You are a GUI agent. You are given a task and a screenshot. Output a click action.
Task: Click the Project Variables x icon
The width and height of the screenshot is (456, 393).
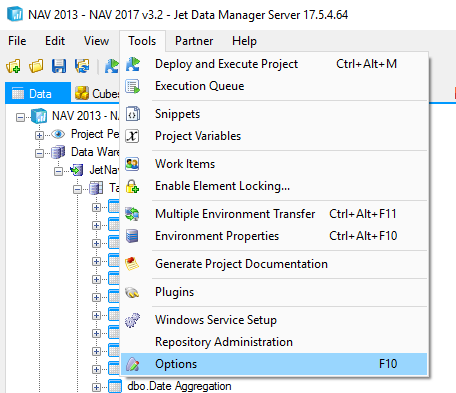click(x=132, y=136)
